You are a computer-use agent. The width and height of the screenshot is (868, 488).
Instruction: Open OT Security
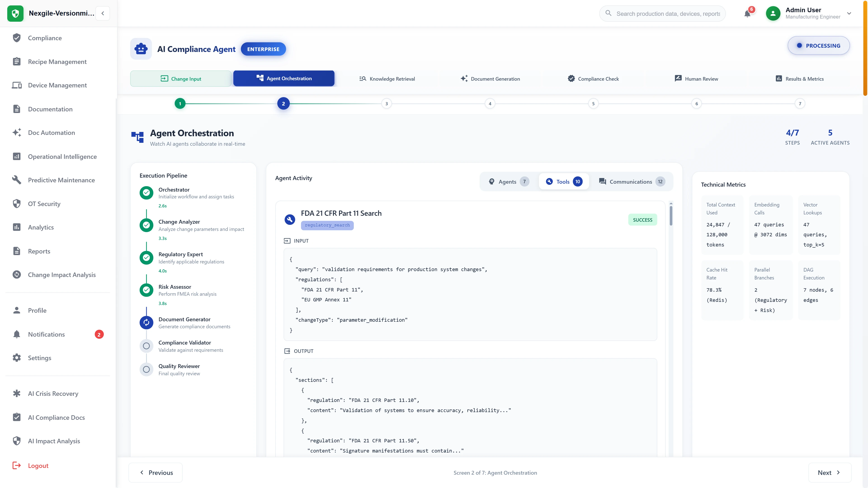(44, 204)
